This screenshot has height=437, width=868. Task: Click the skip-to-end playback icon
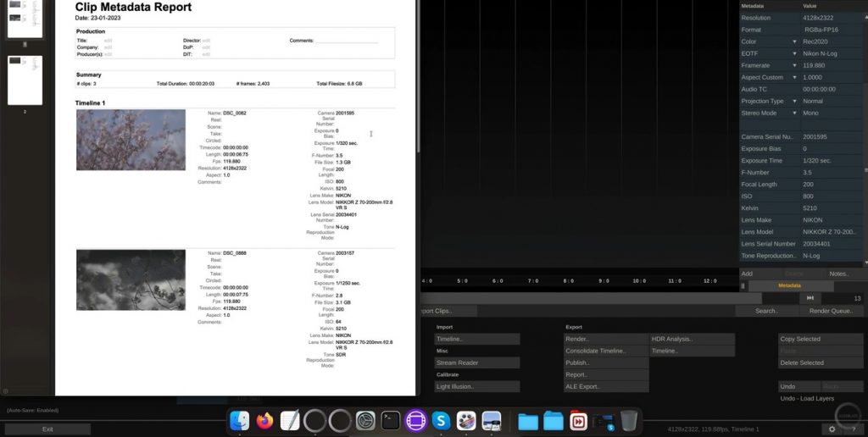point(810,298)
